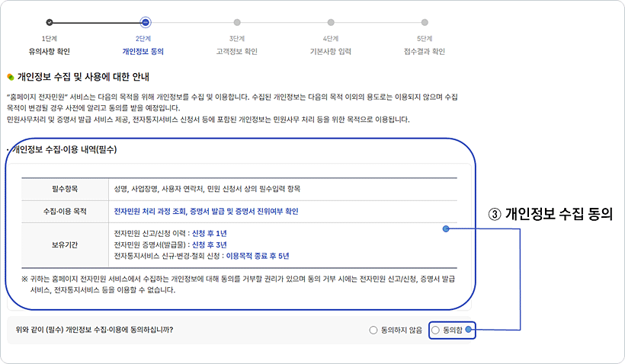Viewport: 625px width, 364px height.
Task: Click the '보유기간' table header cell
Action: click(65, 245)
